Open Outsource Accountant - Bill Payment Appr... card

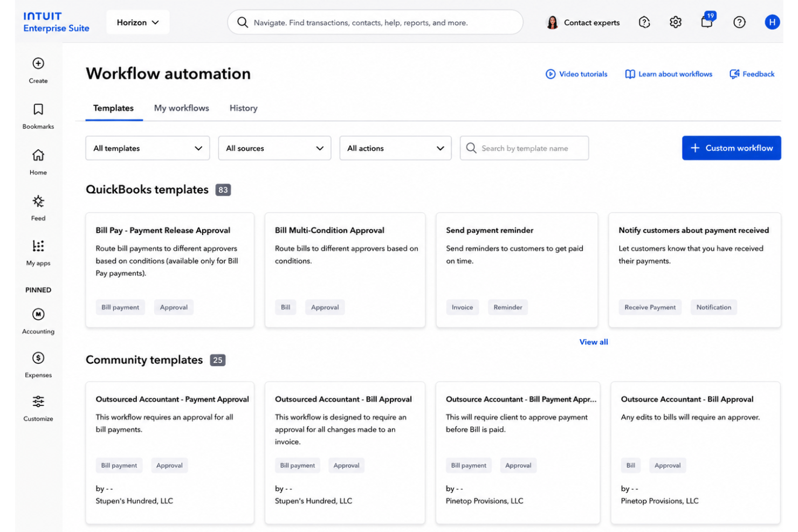coord(518,453)
